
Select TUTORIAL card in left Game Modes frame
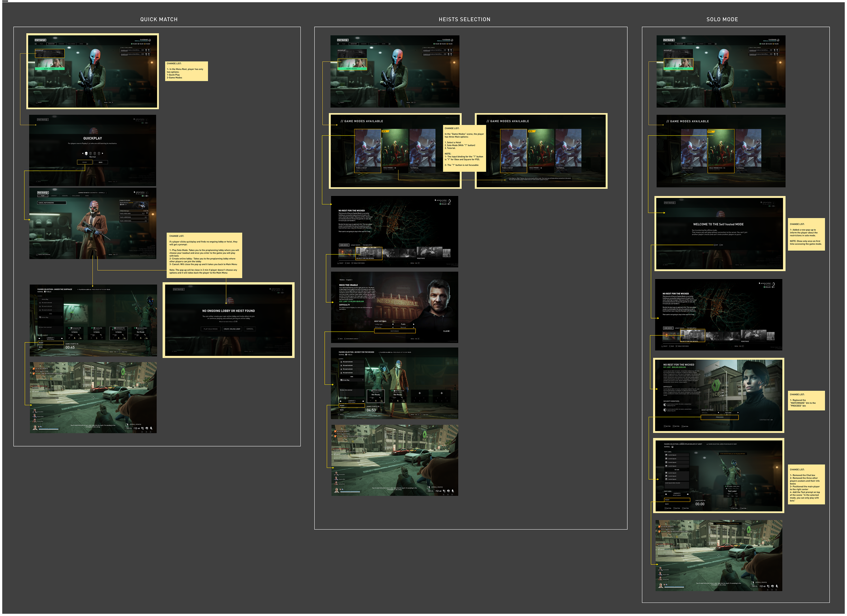click(422, 151)
